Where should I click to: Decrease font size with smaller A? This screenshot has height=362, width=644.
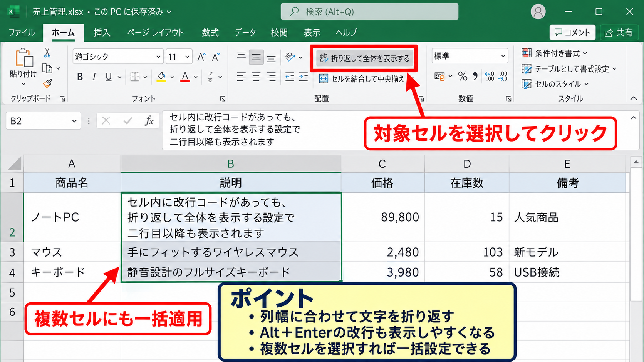pos(216,57)
